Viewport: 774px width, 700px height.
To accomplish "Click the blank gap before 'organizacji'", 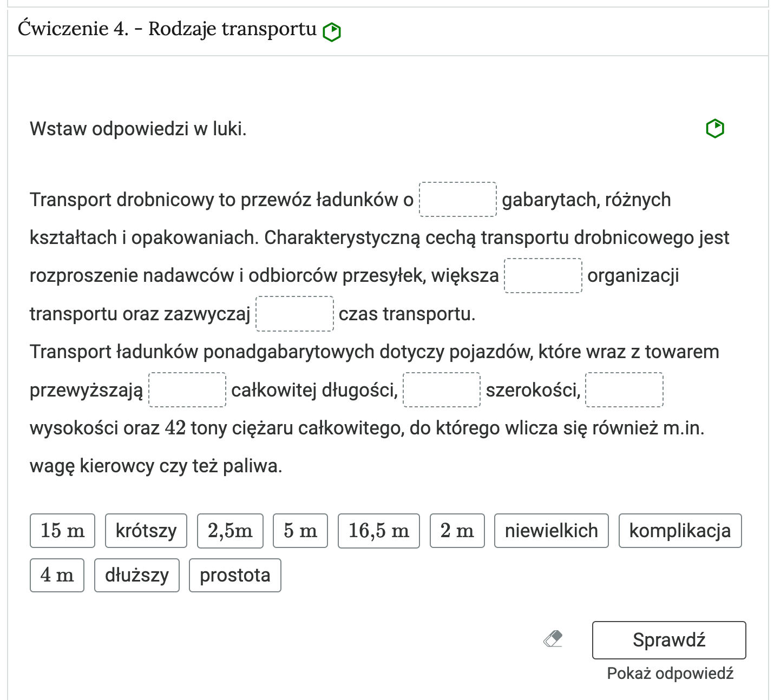I will click(x=543, y=276).
